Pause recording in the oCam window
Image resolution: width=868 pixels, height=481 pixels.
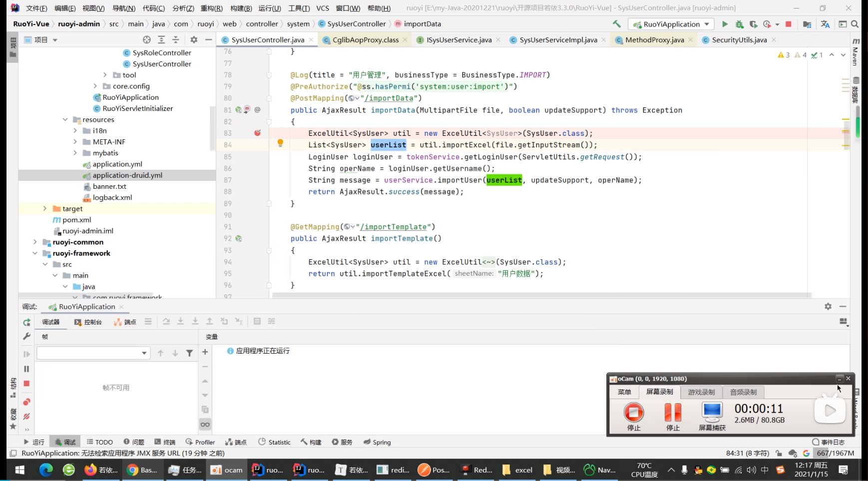pyautogui.click(x=673, y=416)
